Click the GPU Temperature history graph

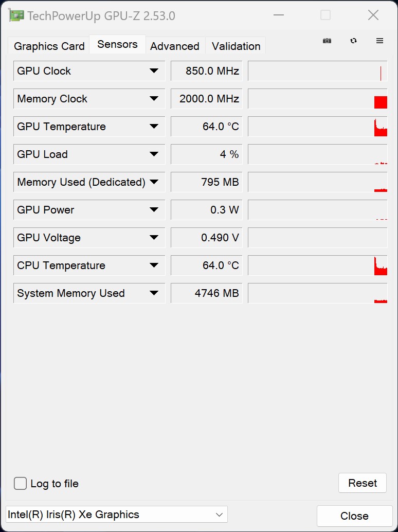click(317, 127)
